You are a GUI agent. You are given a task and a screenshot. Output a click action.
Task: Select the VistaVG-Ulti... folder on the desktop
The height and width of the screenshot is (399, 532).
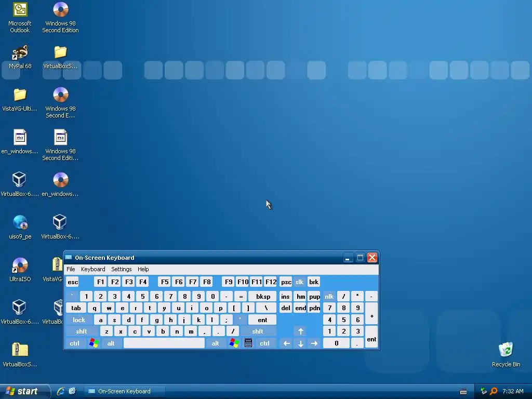(20, 100)
